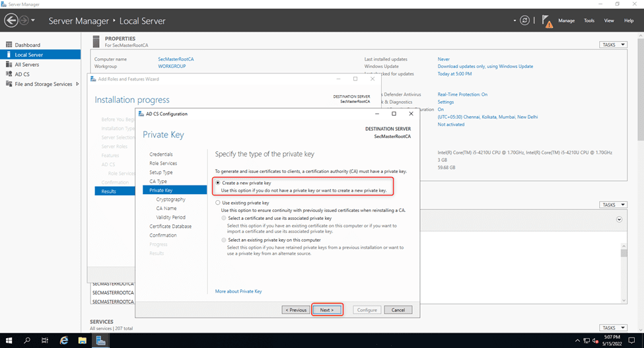Open File Explorer from taskbar
Image resolution: width=644 pixels, height=348 pixels.
tap(83, 340)
